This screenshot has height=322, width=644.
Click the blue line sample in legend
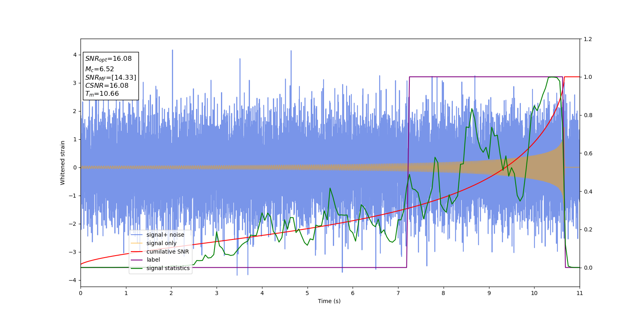(137, 235)
